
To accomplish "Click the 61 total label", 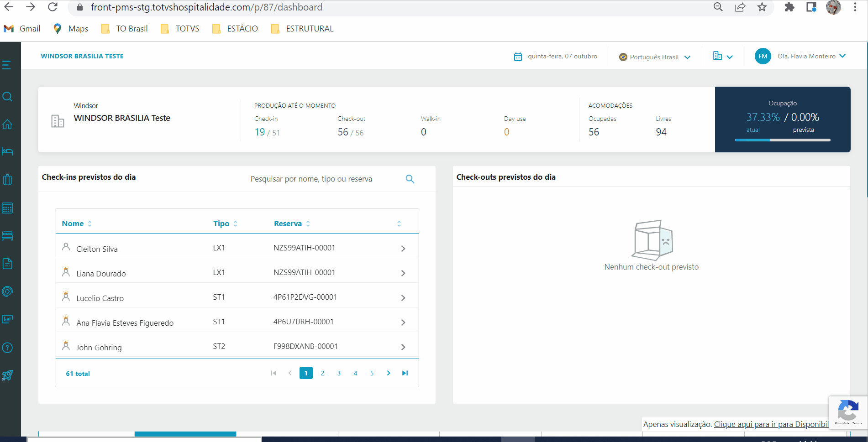I will tap(78, 374).
